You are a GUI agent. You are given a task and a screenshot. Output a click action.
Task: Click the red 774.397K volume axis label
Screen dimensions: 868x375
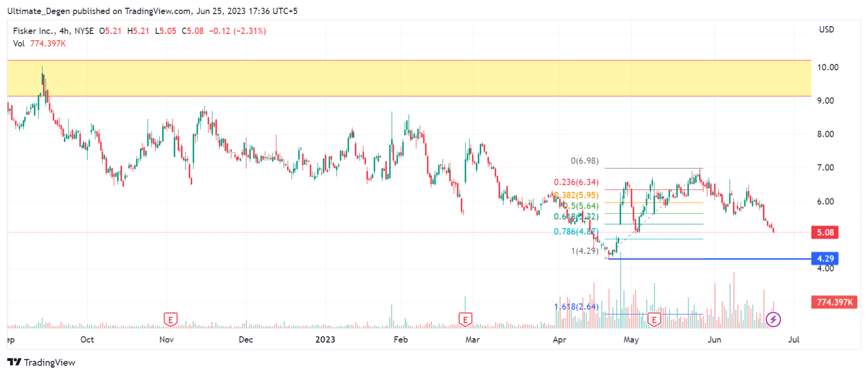[x=833, y=303]
